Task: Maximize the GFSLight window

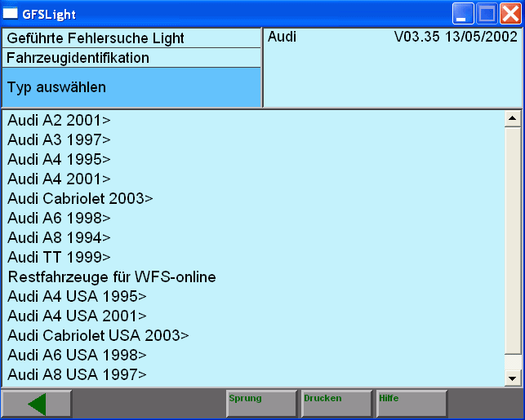Action: tap(487, 13)
